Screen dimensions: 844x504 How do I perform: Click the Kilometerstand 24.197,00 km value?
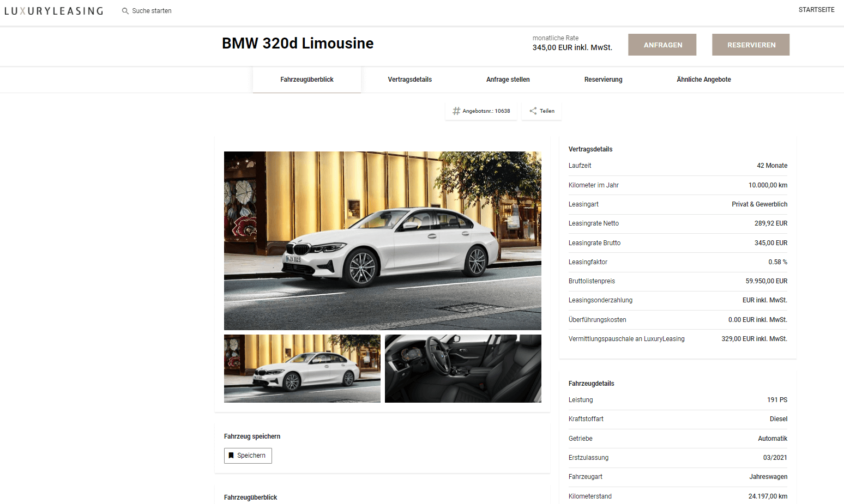pos(768,496)
